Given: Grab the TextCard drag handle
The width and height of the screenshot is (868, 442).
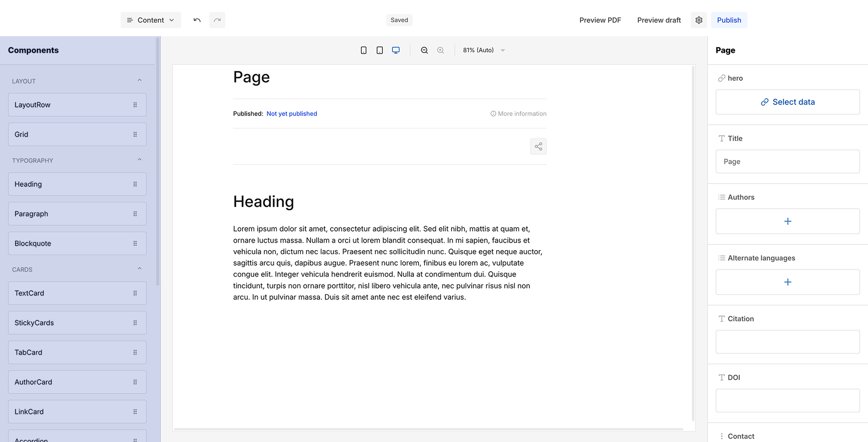Looking at the screenshot, I should point(135,293).
